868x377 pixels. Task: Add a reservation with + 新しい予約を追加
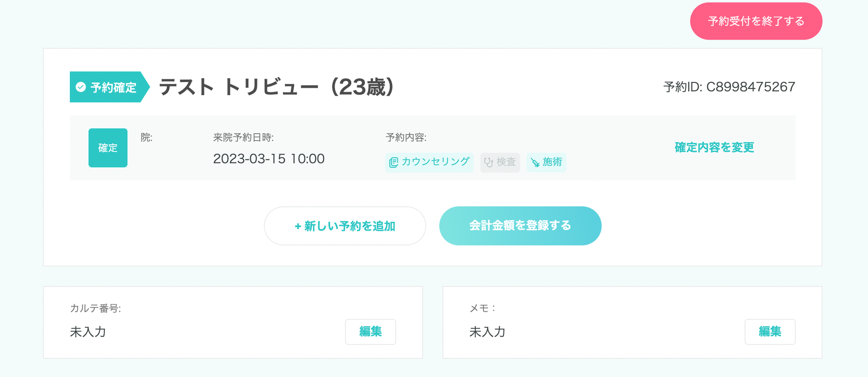point(345,226)
